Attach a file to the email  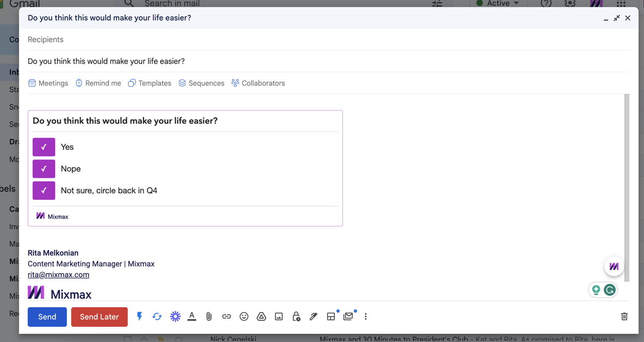pyautogui.click(x=209, y=316)
